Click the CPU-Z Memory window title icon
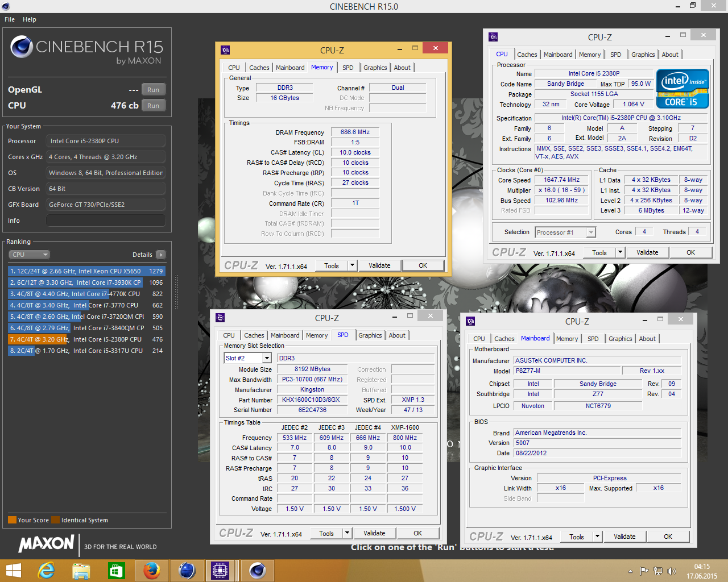The width and height of the screenshot is (728, 582). pyautogui.click(x=225, y=50)
